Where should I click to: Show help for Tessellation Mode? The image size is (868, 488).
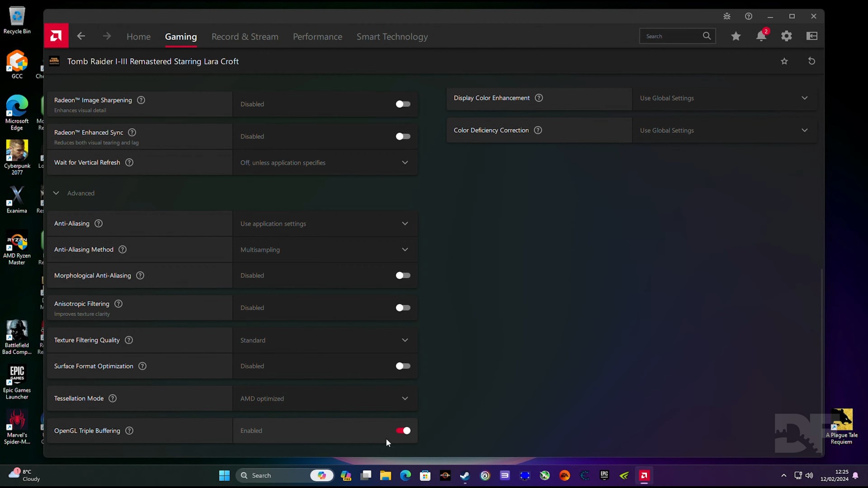click(x=113, y=398)
